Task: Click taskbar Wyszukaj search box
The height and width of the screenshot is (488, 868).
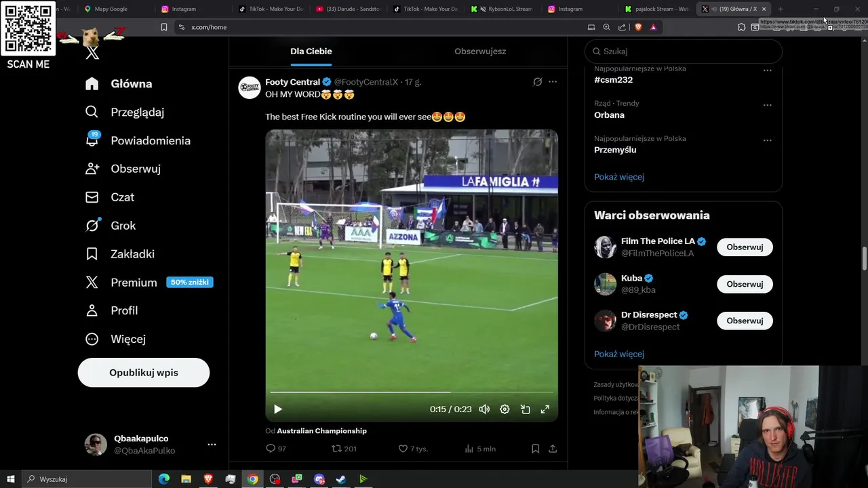Action: click(86, 479)
